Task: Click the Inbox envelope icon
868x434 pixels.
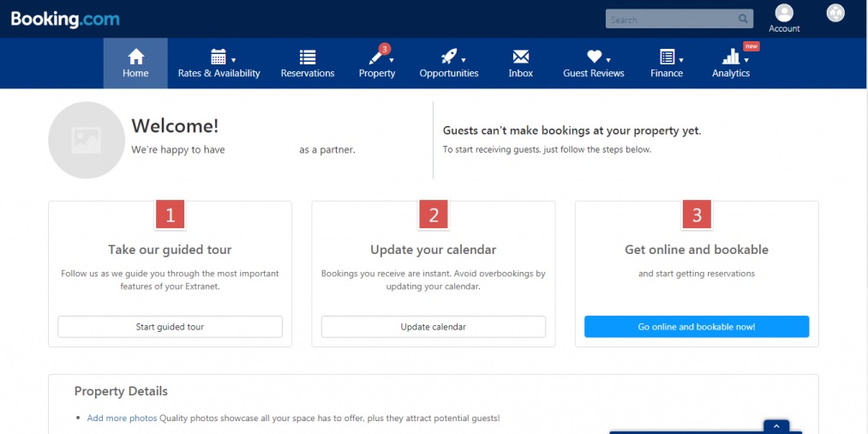Action: (x=520, y=57)
